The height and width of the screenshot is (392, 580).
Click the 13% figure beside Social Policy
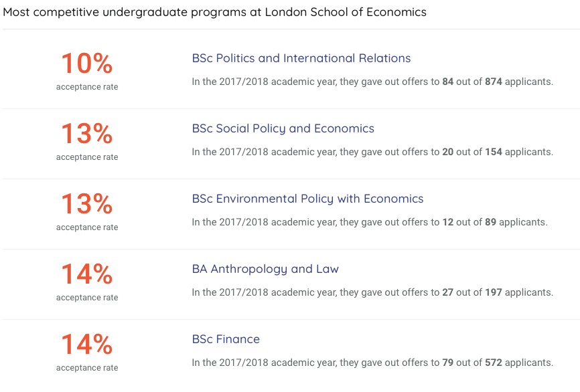[87, 134]
